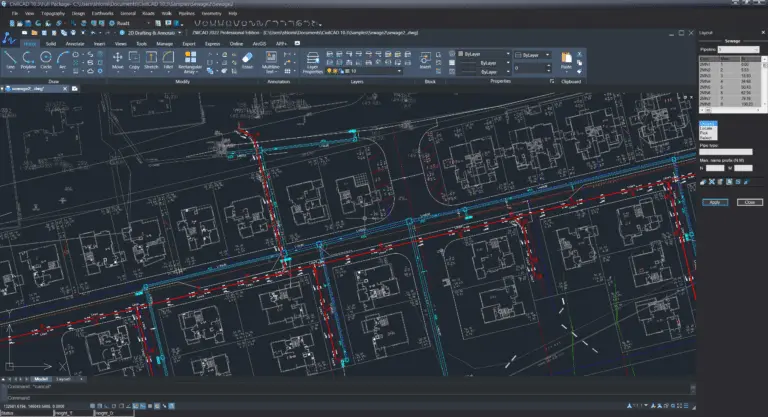Open the Pipeline dropdown in Sewage panel
Viewport: 768px width, 417px height.
[738, 49]
